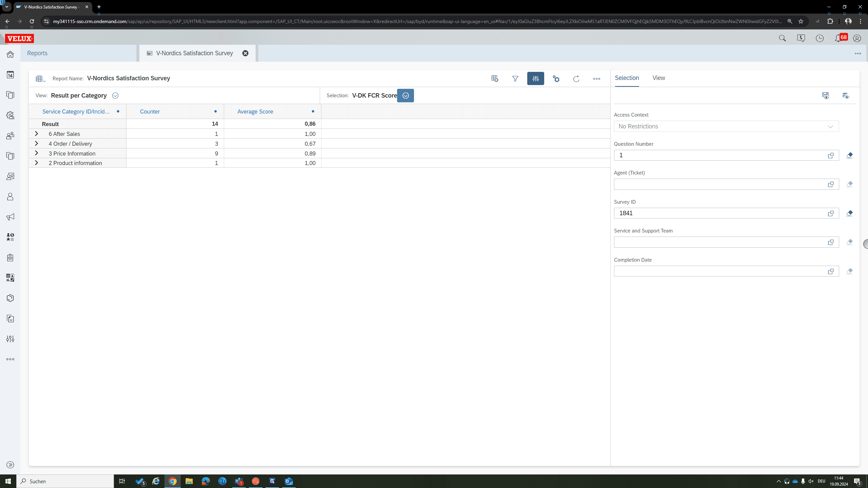Toggle the selection panel sliders button
The width and height of the screenshot is (868, 488).
(535, 78)
